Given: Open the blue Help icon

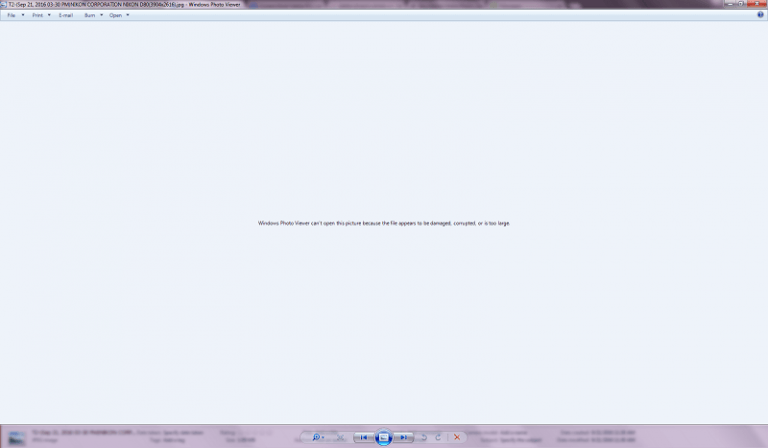Looking at the screenshot, I should [762, 15].
